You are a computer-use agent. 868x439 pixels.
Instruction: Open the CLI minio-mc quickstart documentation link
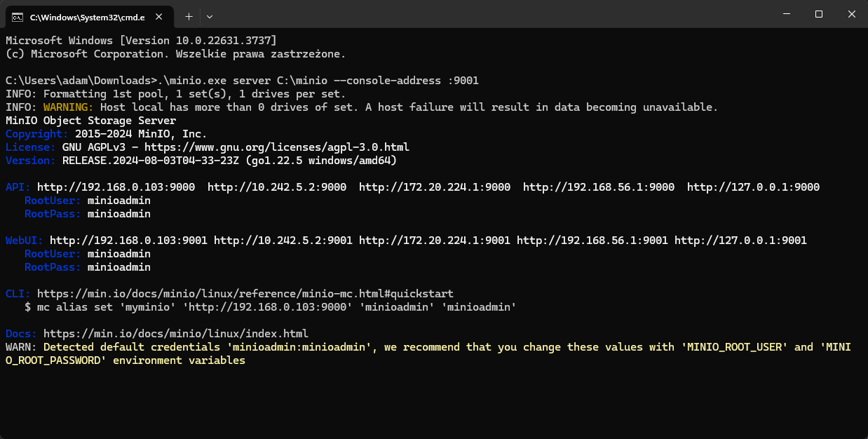pyautogui.click(x=245, y=294)
